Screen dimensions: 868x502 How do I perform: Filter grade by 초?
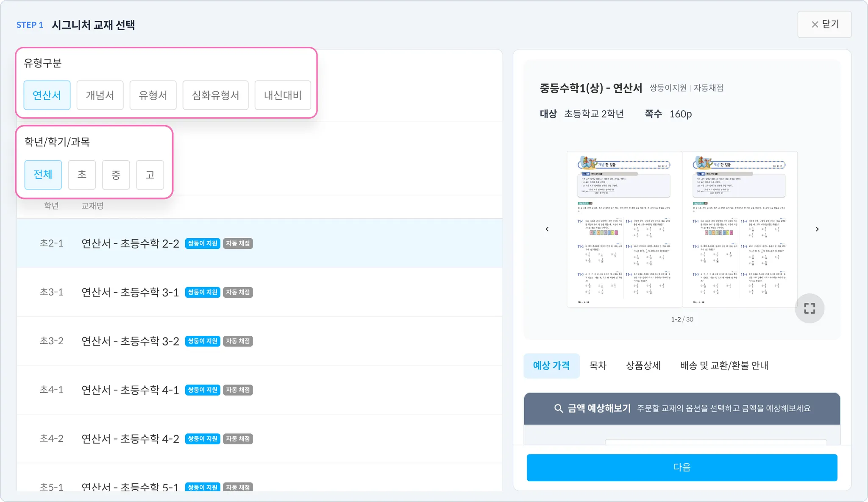[82, 175]
